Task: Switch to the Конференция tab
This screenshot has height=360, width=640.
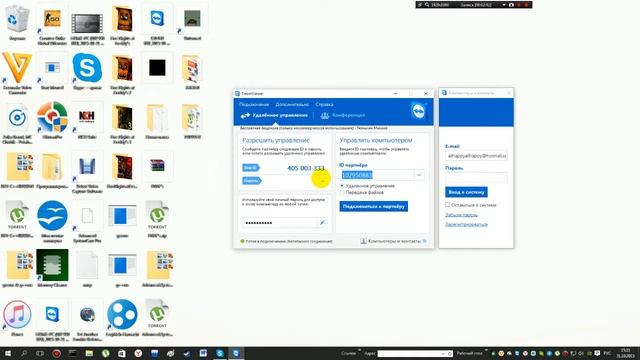Action: pyautogui.click(x=342, y=116)
